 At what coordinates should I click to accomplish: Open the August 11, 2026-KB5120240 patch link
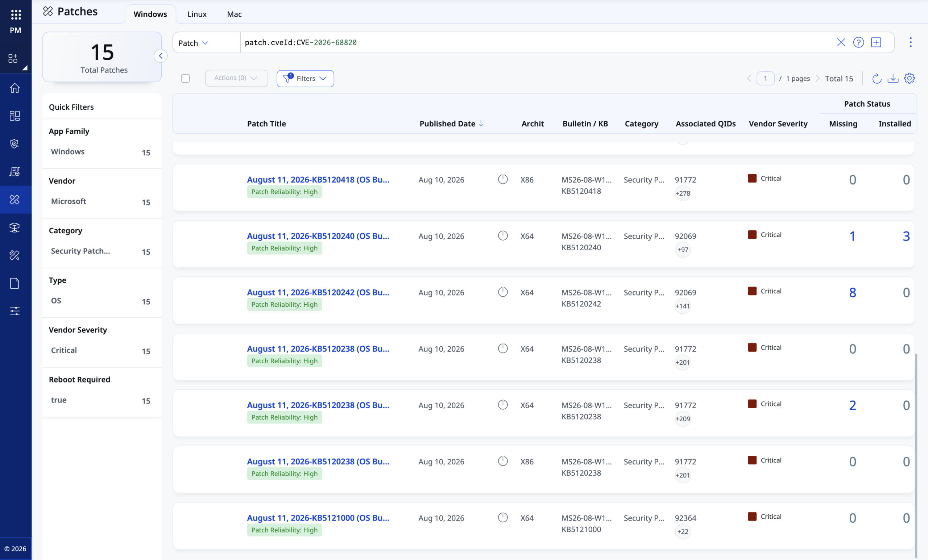coord(318,236)
